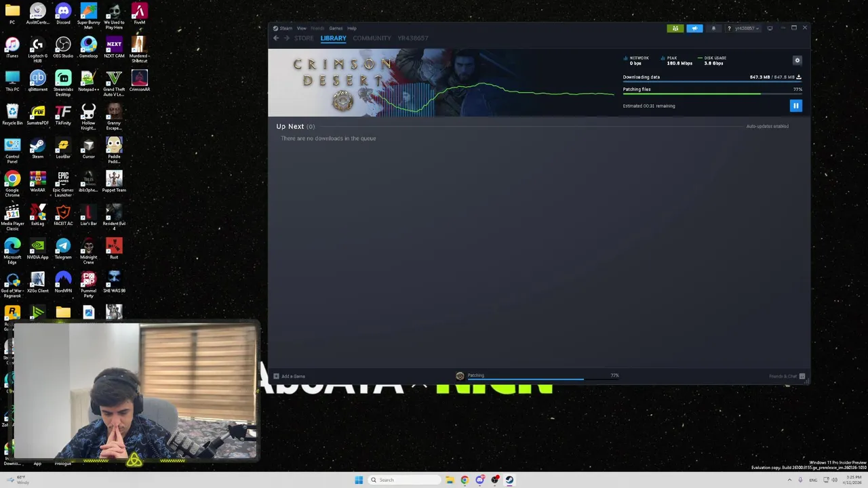Select the qBittorrent desktop icon

(x=37, y=81)
